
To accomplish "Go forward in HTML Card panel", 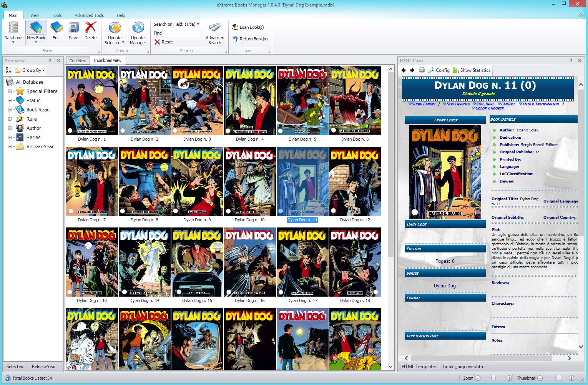I will (x=412, y=70).
